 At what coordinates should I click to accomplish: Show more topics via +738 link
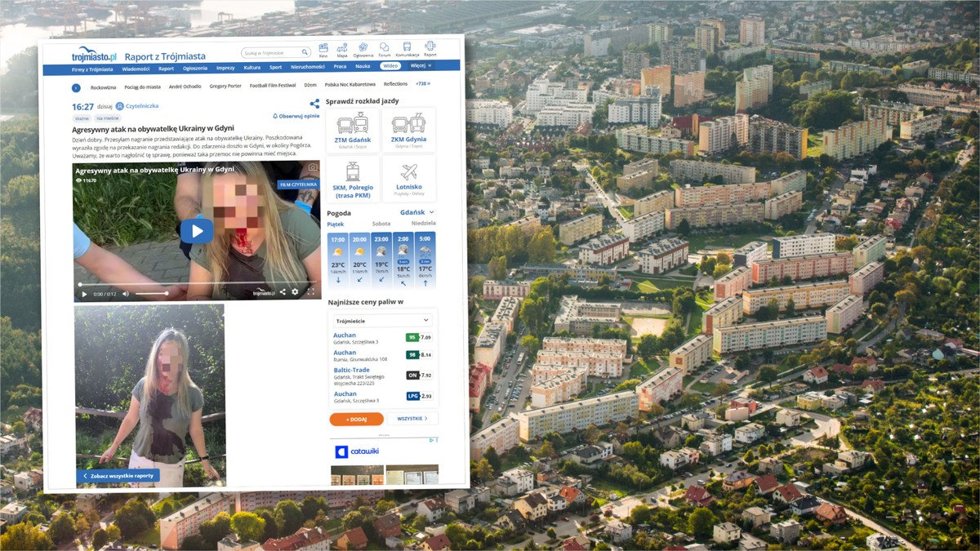(422, 83)
